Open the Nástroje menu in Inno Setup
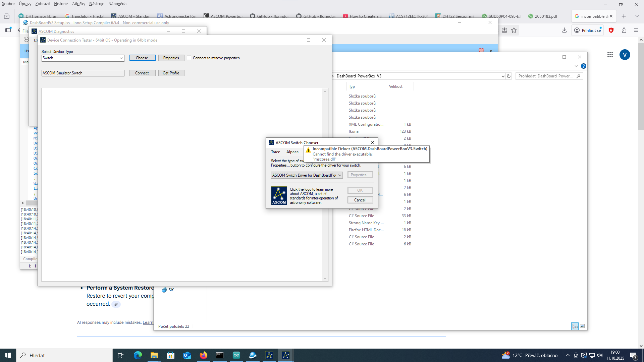The image size is (644, 362). [96, 4]
